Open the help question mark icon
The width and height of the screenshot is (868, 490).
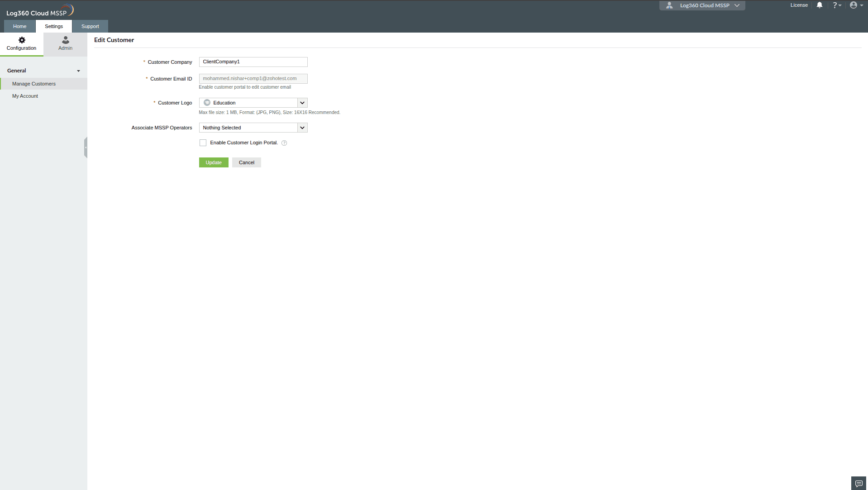click(835, 5)
